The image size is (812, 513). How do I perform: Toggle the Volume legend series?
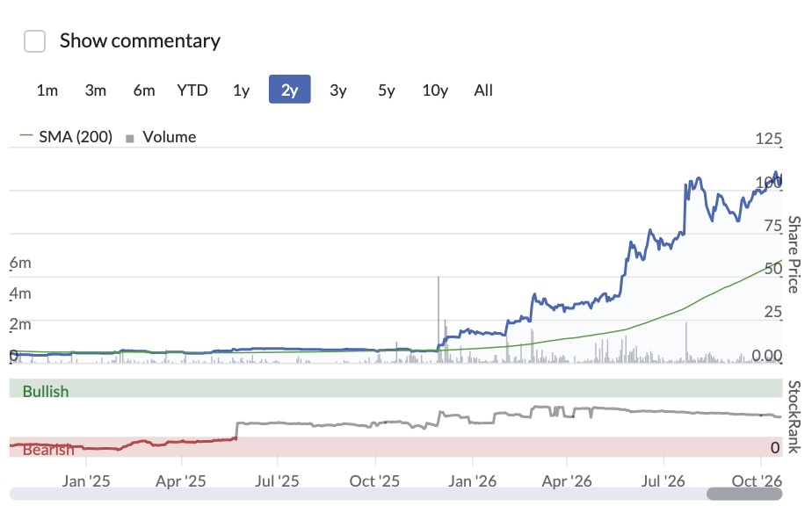[161, 137]
